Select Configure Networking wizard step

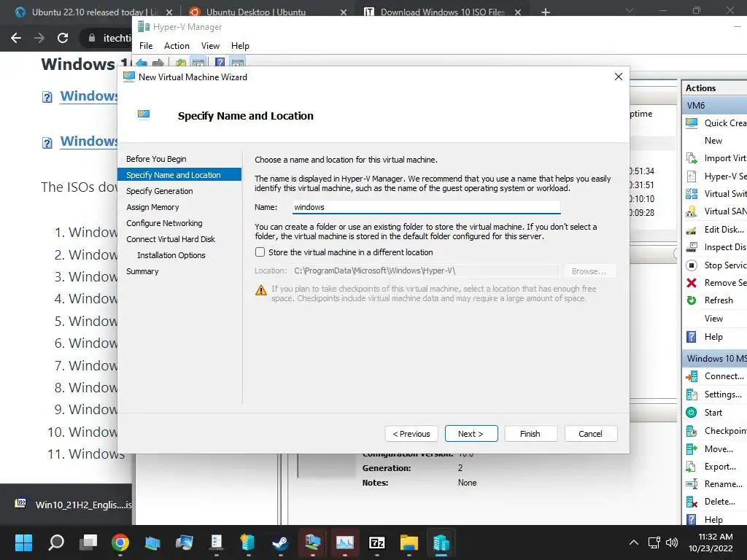pyautogui.click(x=164, y=223)
